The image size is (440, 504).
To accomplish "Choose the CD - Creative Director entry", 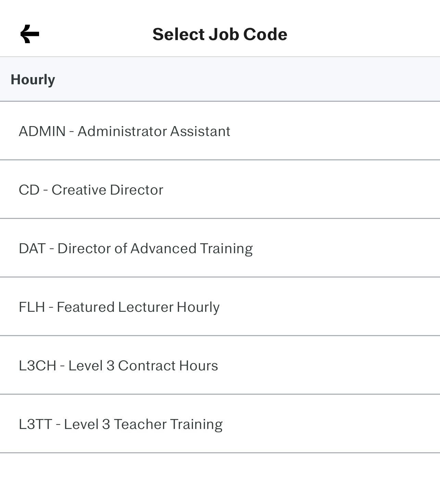I will (x=220, y=189).
